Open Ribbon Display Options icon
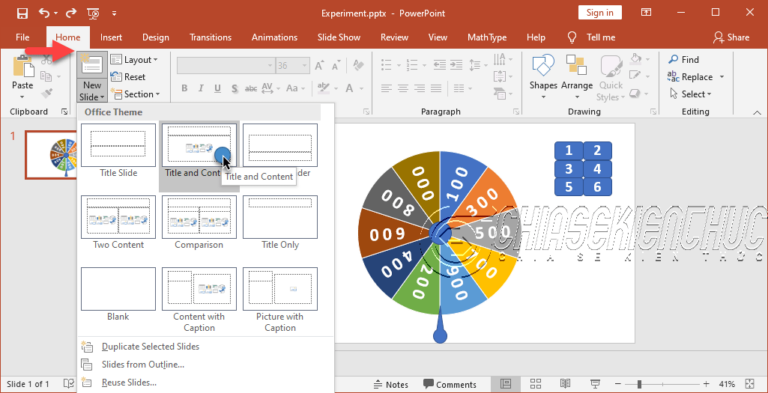The height and width of the screenshot is (393, 768). click(647, 12)
